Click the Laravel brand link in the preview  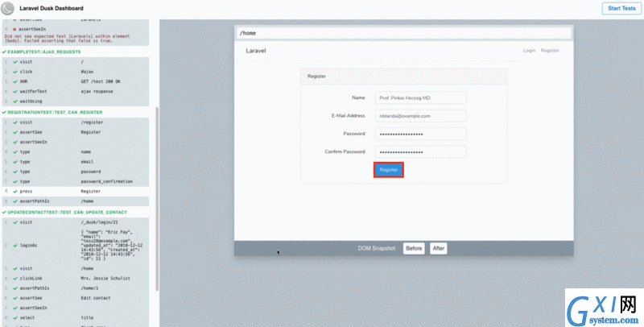point(256,51)
